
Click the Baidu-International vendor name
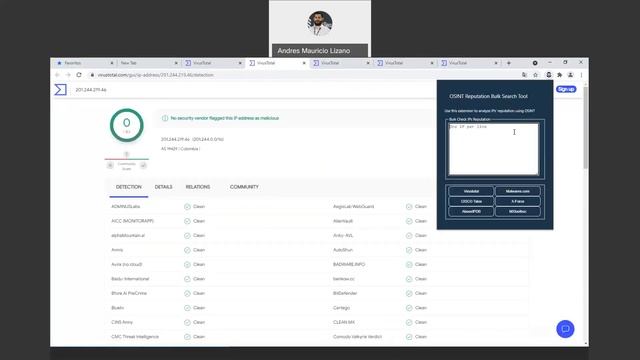coord(130,279)
